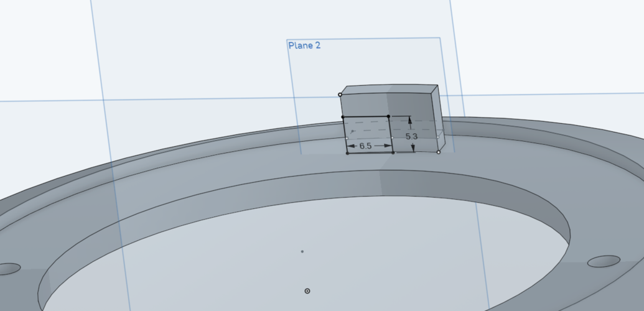Select the origin point marker with circle
The height and width of the screenshot is (311, 644).
(x=307, y=291)
